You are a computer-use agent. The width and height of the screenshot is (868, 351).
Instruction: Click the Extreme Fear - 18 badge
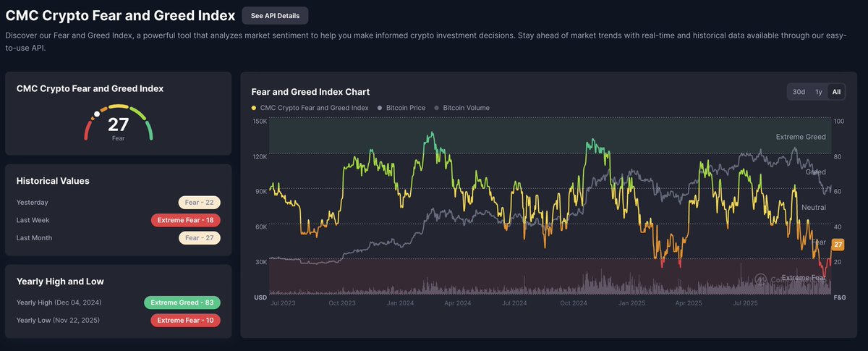(x=186, y=220)
